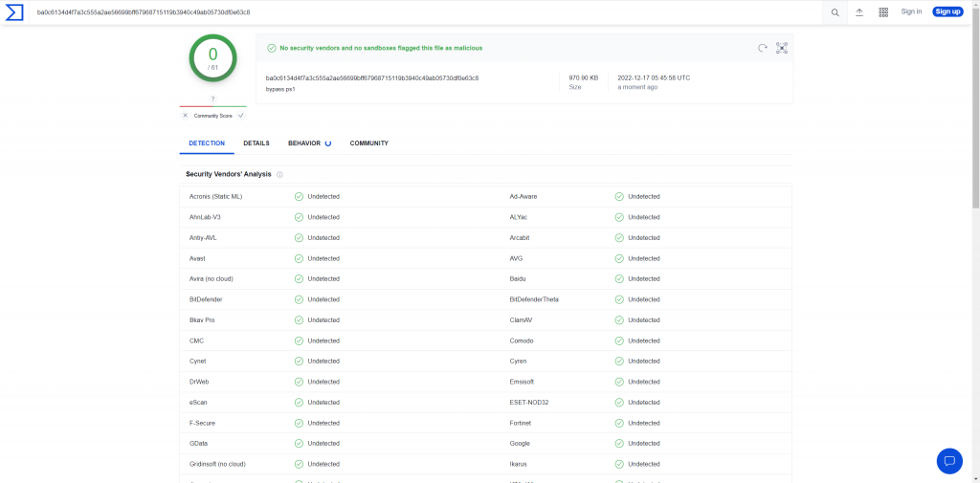Click the GData undetected check icon

coord(299,444)
